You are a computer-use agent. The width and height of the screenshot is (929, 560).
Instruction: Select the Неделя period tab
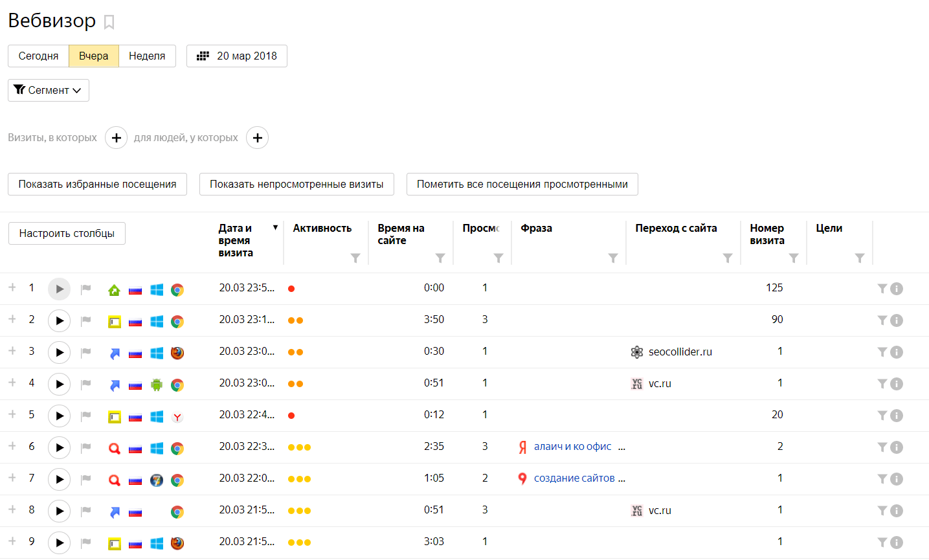pos(147,56)
